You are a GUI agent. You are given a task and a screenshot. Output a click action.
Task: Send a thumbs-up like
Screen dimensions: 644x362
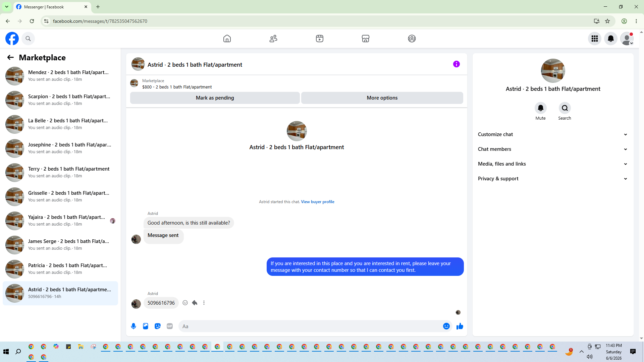(x=460, y=326)
